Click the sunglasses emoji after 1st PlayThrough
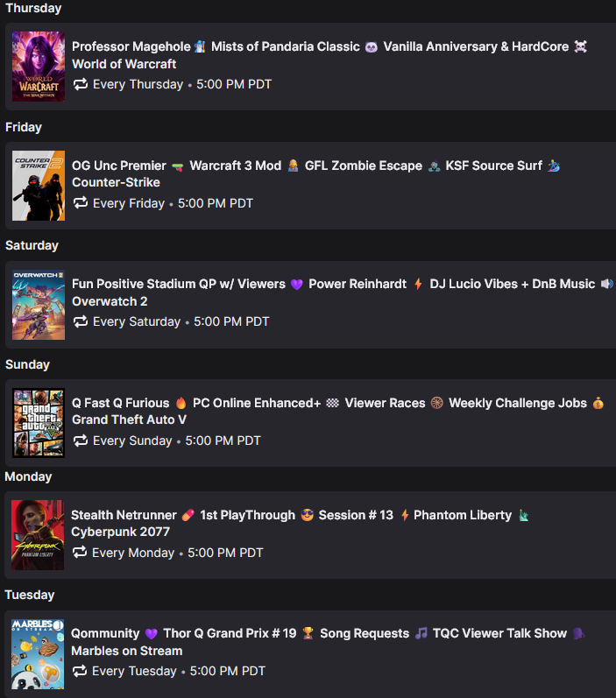 coord(307,515)
